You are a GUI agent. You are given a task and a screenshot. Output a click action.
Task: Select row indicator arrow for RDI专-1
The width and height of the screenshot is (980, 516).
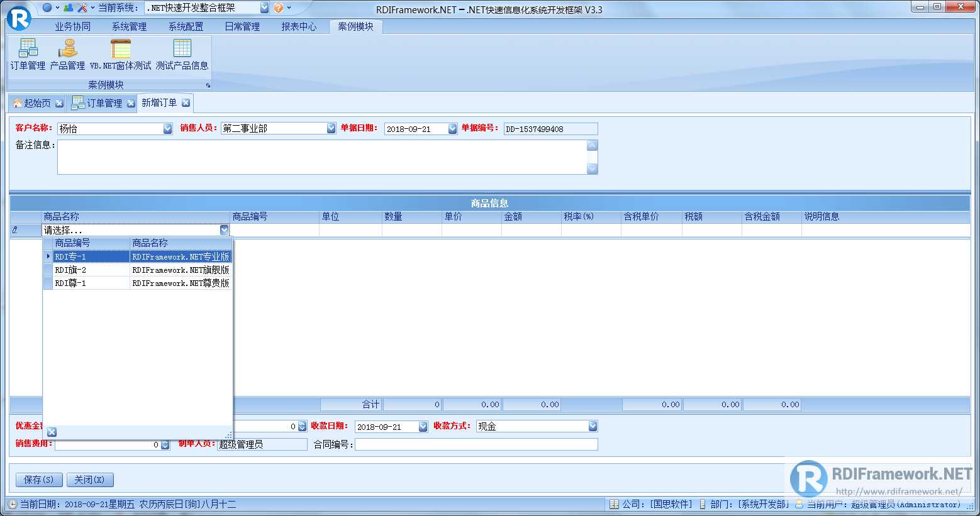click(48, 256)
